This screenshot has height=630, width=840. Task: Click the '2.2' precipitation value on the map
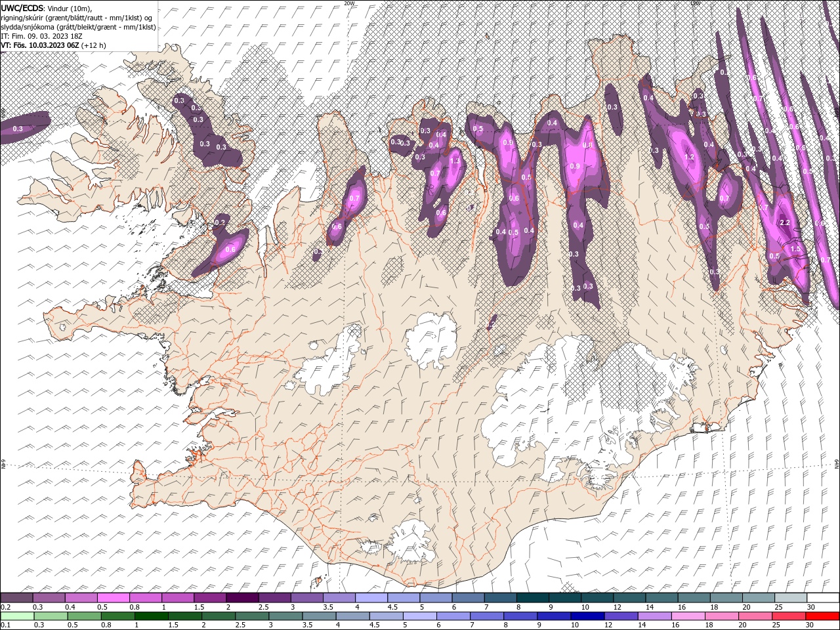coord(784,223)
